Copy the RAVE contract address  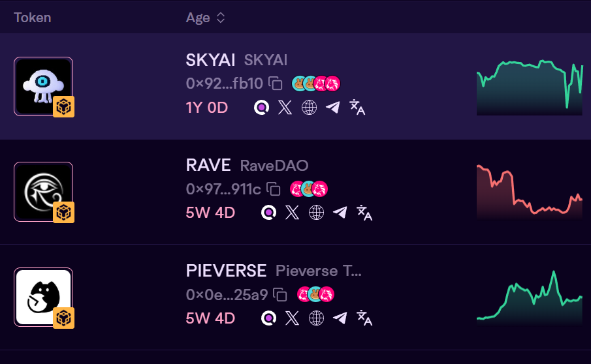tap(274, 189)
